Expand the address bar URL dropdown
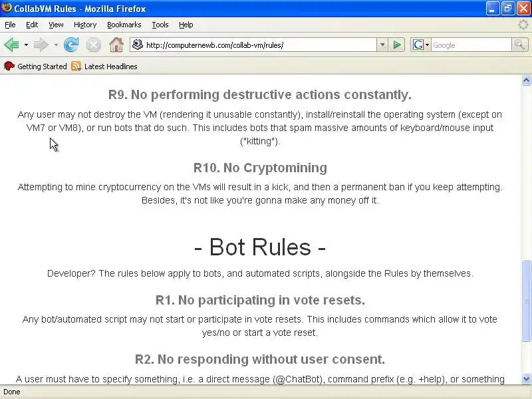 [382, 45]
